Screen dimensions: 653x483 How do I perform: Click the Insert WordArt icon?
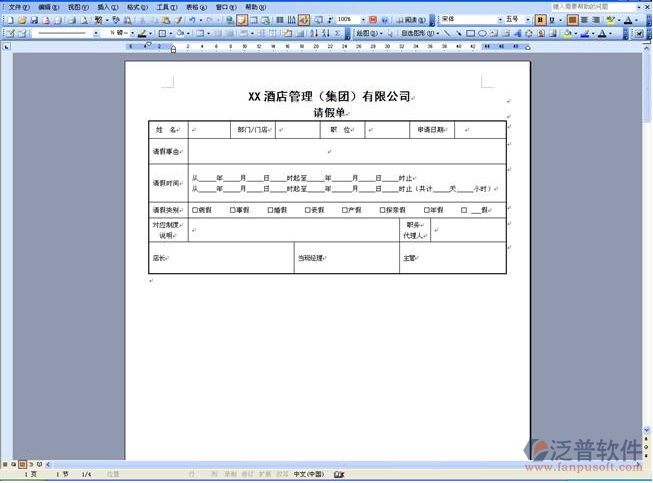pos(517,33)
